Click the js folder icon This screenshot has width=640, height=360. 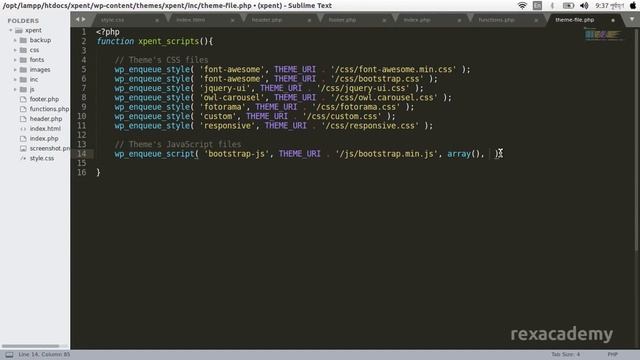point(23,89)
